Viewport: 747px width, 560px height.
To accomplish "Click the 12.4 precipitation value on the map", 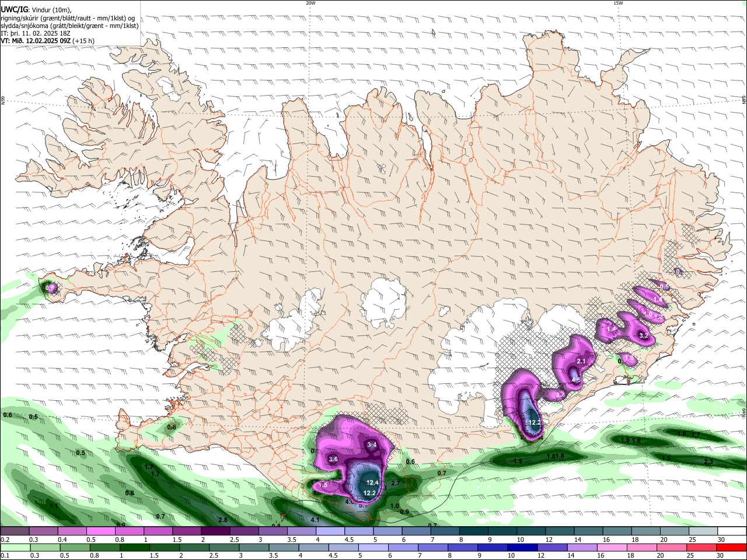I will click(x=372, y=482).
